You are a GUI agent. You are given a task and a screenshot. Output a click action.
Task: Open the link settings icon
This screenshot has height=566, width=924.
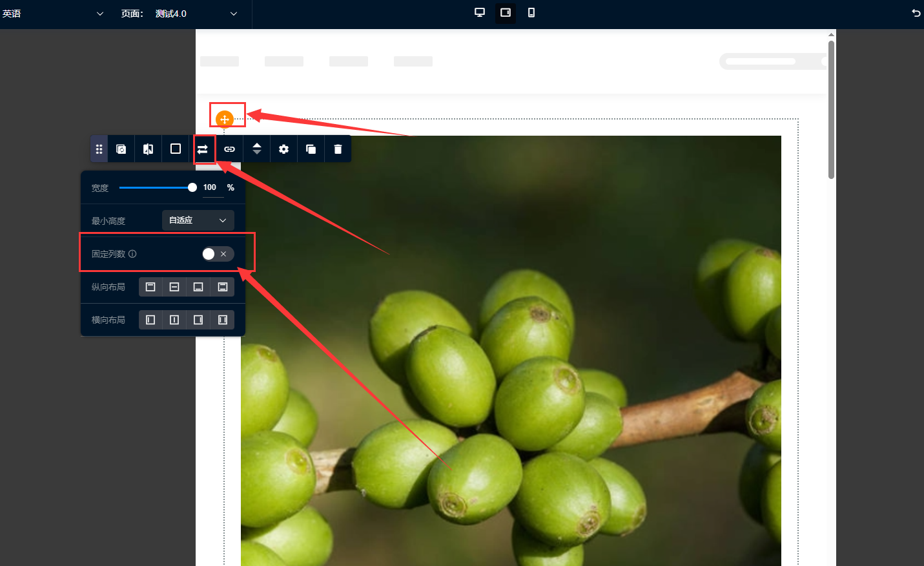point(229,149)
